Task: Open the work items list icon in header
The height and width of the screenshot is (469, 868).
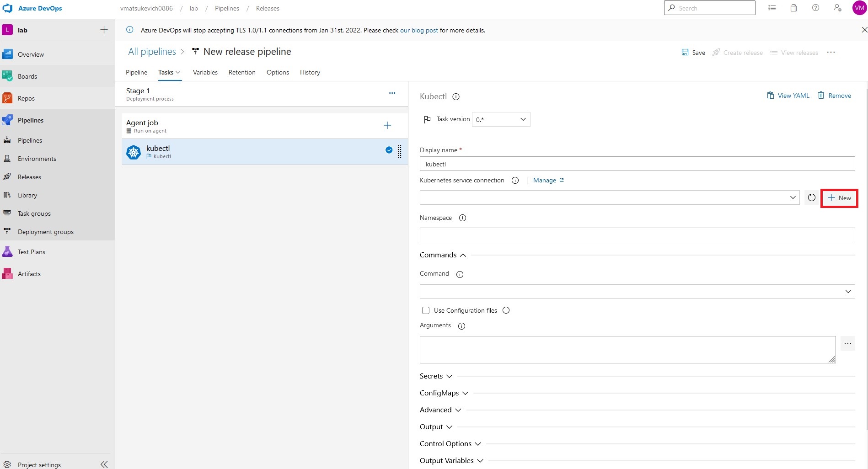Action: point(772,8)
